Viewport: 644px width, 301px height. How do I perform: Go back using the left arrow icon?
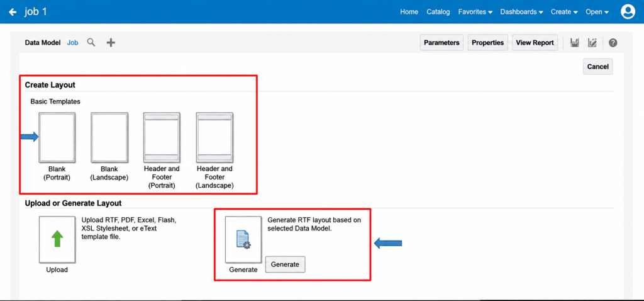point(13,12)
